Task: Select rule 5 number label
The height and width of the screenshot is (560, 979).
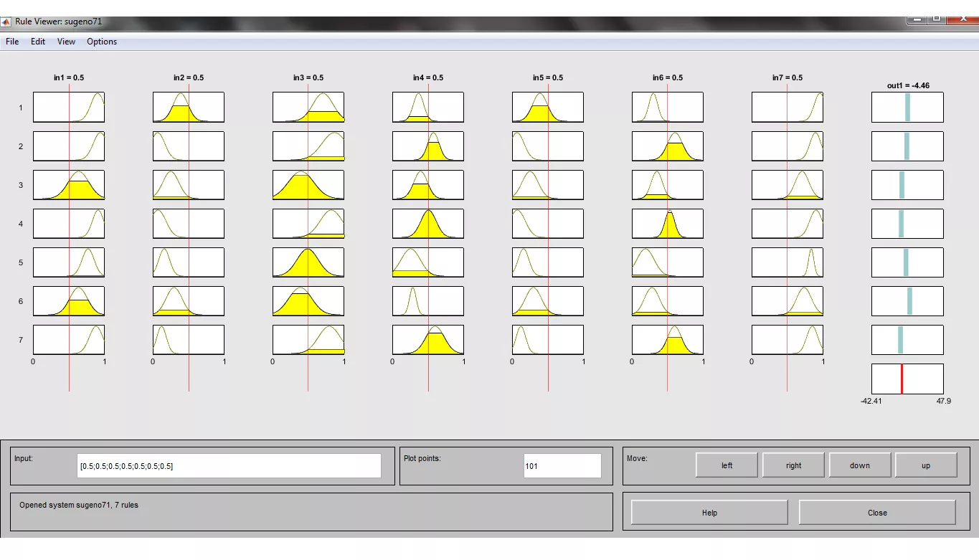Action: pyautogui.click(x=21, y=263)
